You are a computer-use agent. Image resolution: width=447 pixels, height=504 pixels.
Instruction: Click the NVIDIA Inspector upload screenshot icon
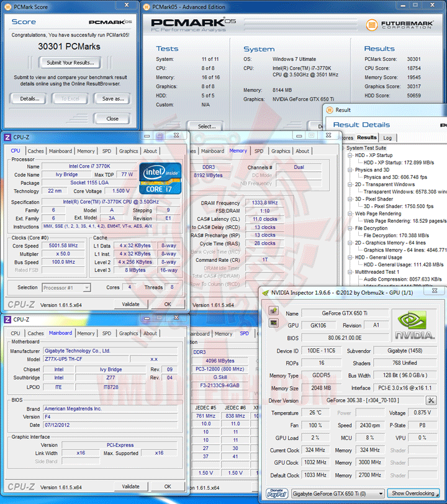pyautogui.click(x=273, y=310)
